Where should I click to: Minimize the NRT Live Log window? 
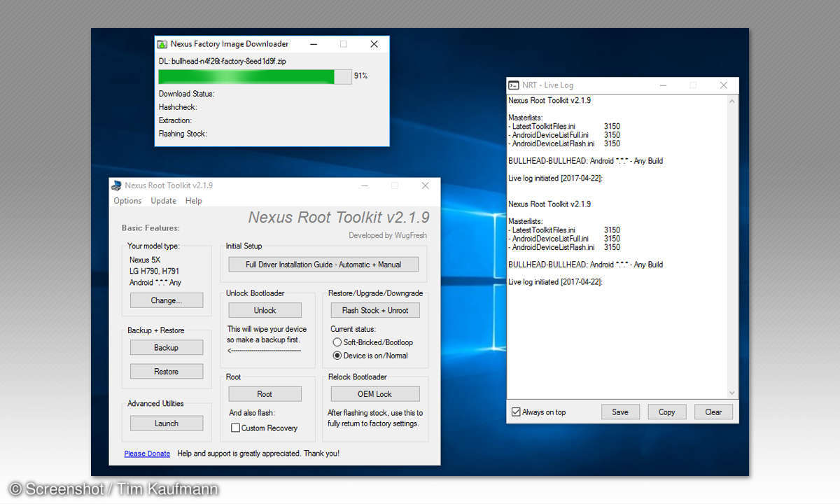tap(662, 85)
